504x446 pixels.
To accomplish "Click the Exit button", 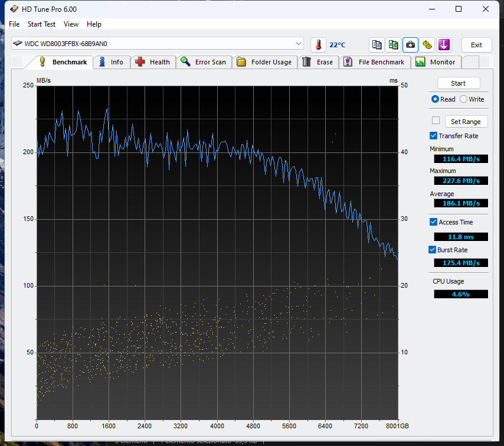I will [476, 45].
